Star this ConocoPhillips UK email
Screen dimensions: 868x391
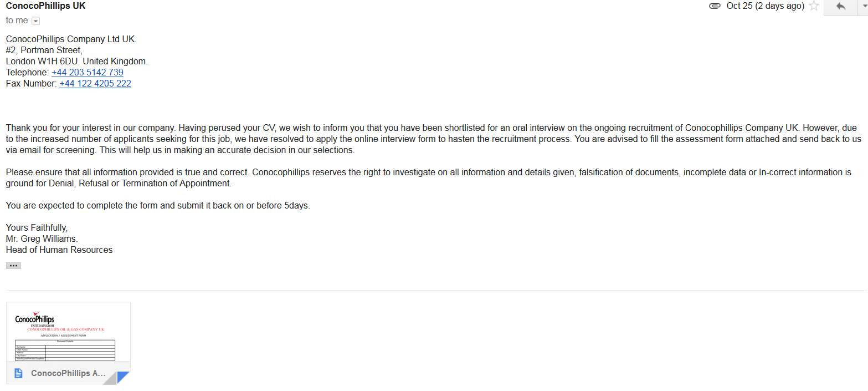point(814,6)
